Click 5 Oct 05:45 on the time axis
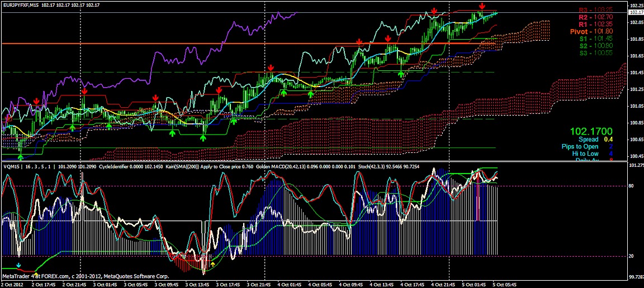 (x=505, y=284)
